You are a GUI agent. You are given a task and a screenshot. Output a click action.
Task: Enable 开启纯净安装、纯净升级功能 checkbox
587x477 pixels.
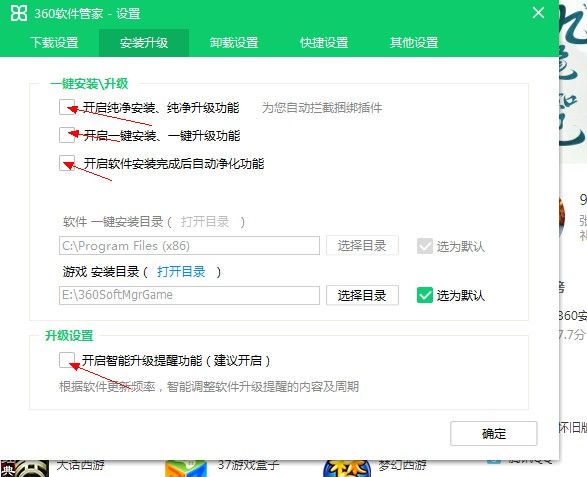pos(67,107)
